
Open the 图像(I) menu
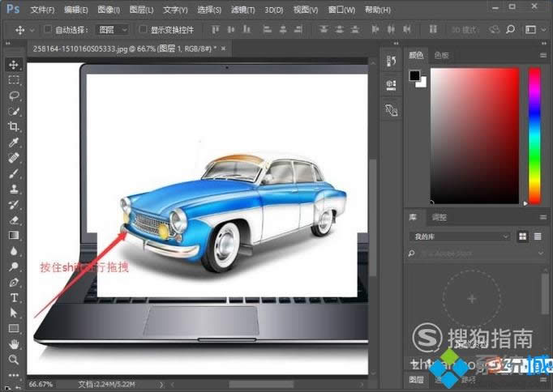pyautogui.click(x=109, y=10)
